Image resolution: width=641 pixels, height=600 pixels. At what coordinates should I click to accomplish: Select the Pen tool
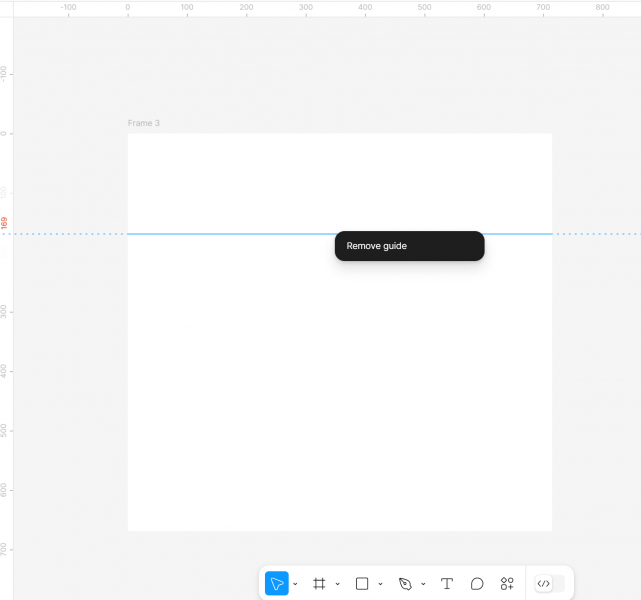coord(405,583)
